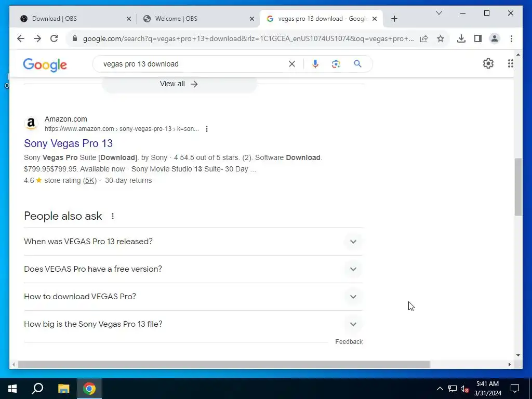The height and width of the screenshot is (399, 532).
Task: Open options beside People also ask
Action: point(113,216)
